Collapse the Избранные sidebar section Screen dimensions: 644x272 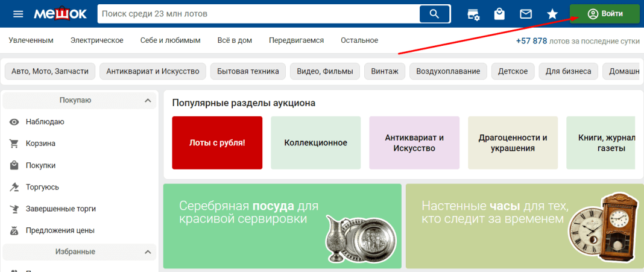click(147, 251)
